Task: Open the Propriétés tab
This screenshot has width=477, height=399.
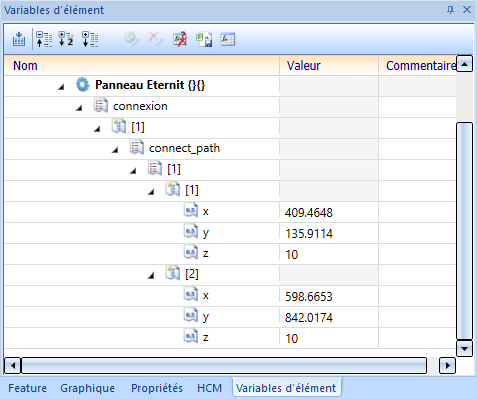Action: tap(157, 388)
